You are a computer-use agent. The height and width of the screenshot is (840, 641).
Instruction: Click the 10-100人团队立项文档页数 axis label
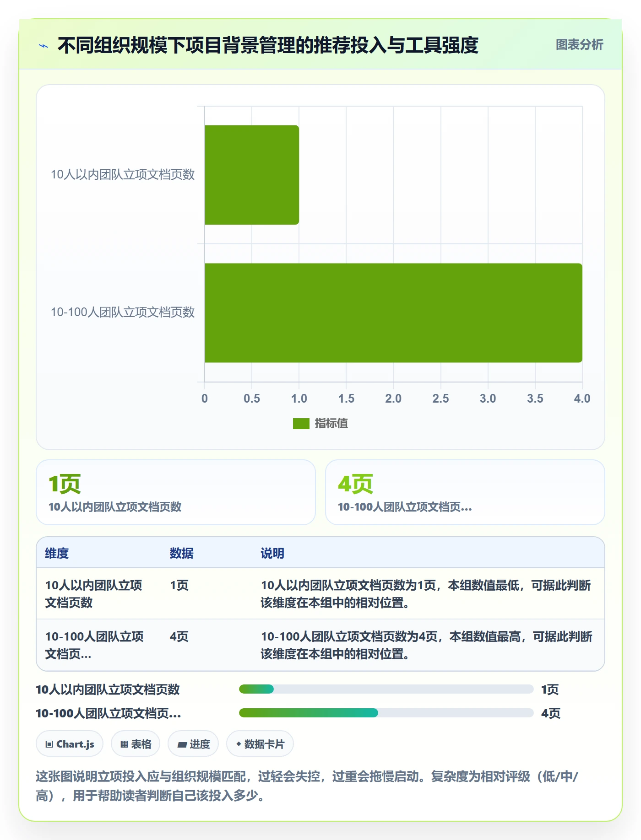click(123, 312)
